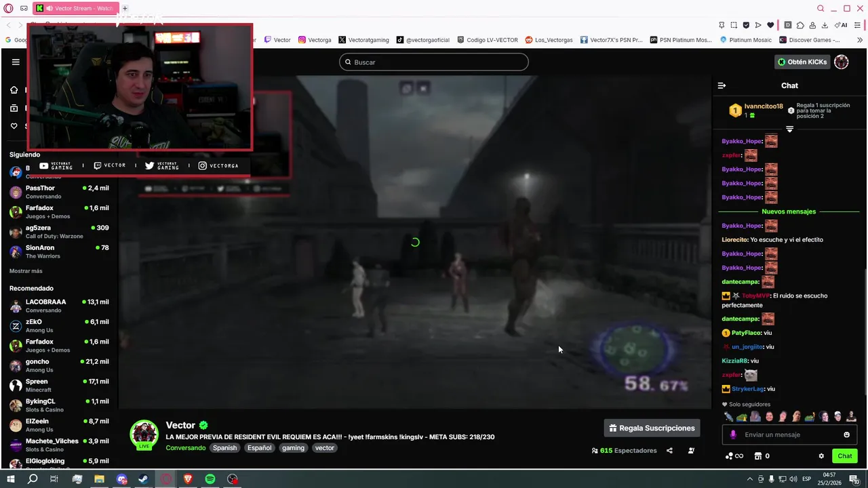Expand the gift leaderboard chevron under Ivanncitoo18
The height and width of the screenshot is (488, 868).
(x=789, y=129)
